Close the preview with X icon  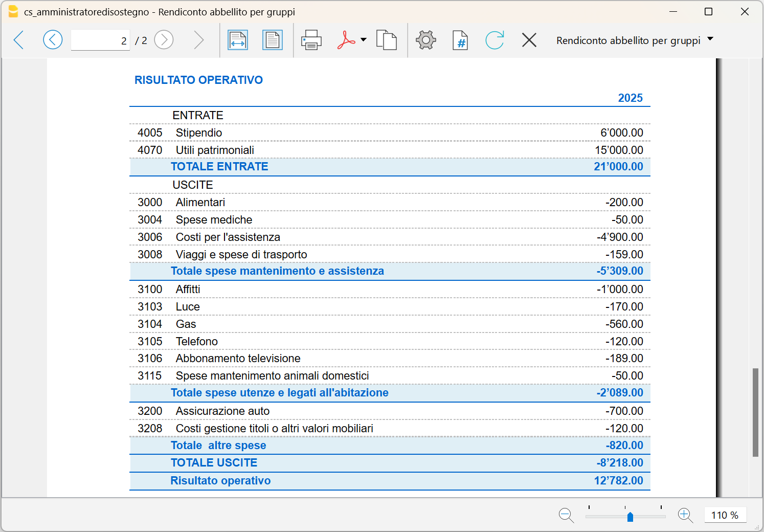click(529, 40)
